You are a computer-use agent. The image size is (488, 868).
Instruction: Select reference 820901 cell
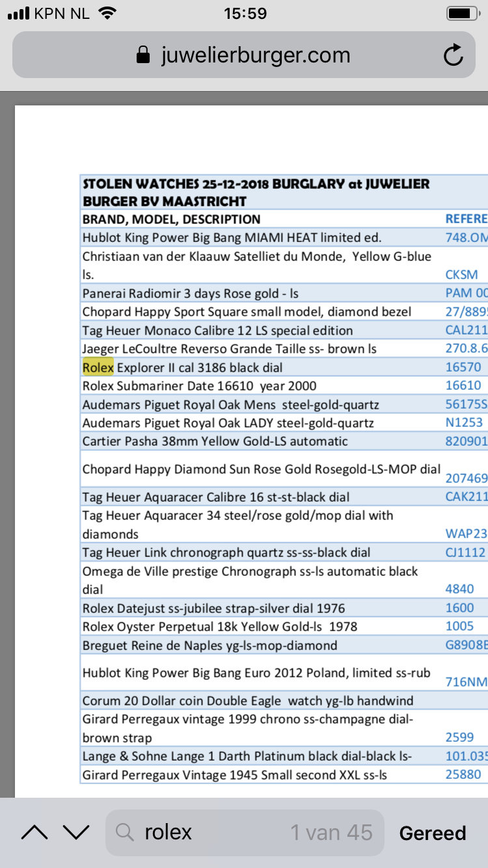coord(466,441)
